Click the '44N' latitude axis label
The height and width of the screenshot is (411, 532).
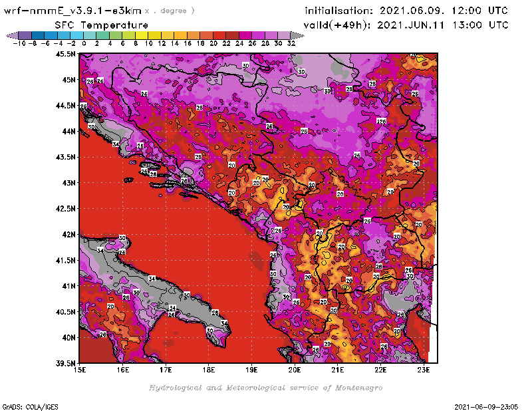click(x=68, y=131)
